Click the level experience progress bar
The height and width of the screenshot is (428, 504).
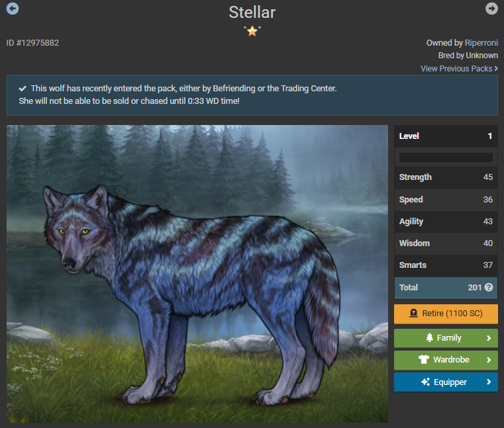pyautogui.click(x=446, y=157)
